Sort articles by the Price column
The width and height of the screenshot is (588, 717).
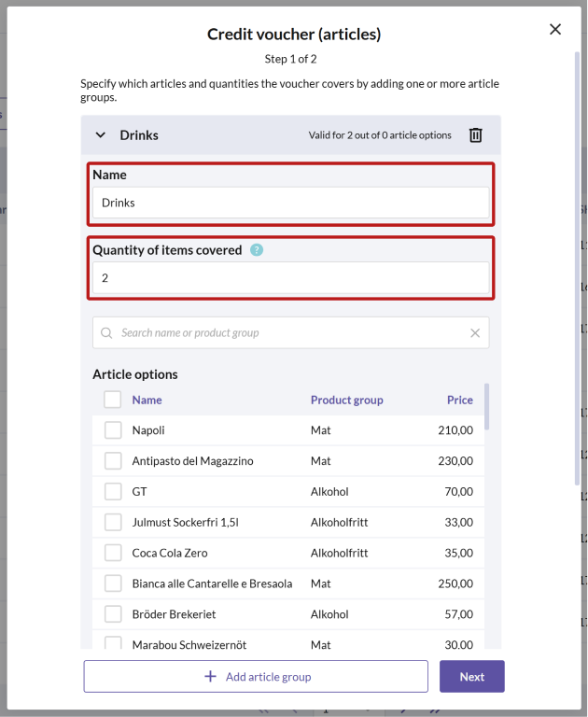459,401
